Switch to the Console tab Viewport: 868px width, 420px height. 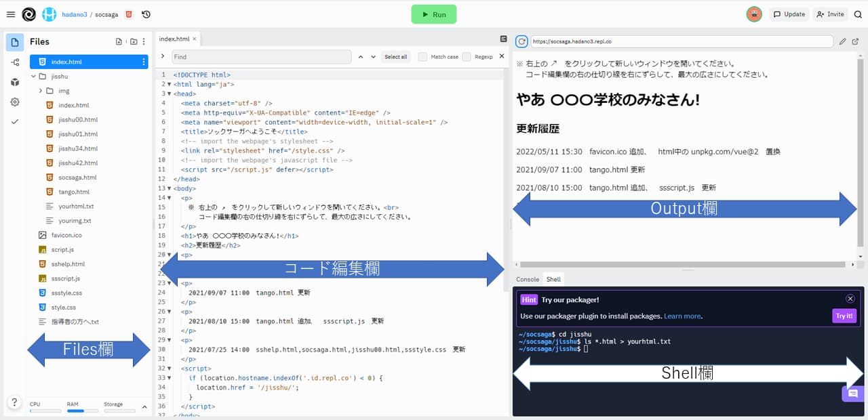(x=527, y=278)
